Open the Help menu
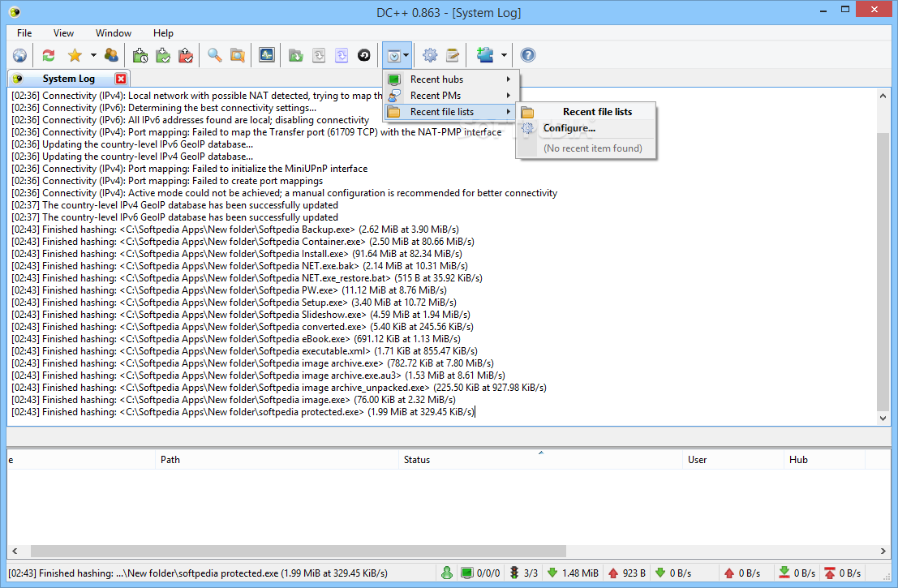Image resolution: width=898 pixels, height=588 pixels. pyautogui.click(x=163, y=33)
